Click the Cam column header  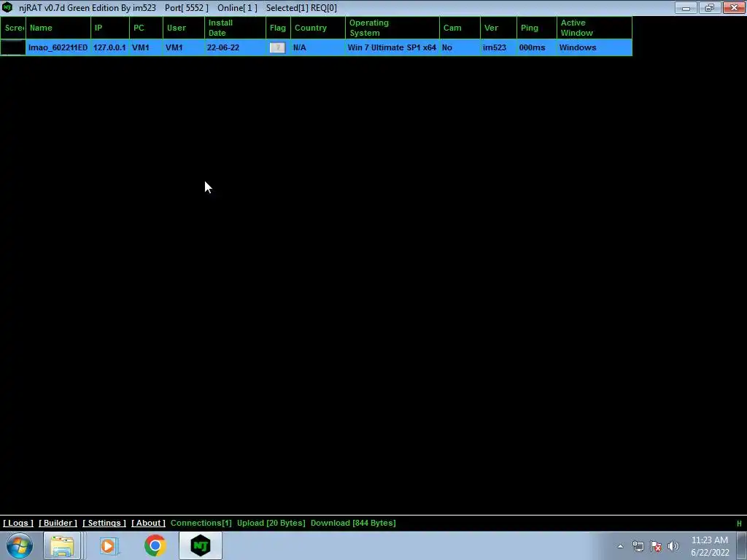460,28
